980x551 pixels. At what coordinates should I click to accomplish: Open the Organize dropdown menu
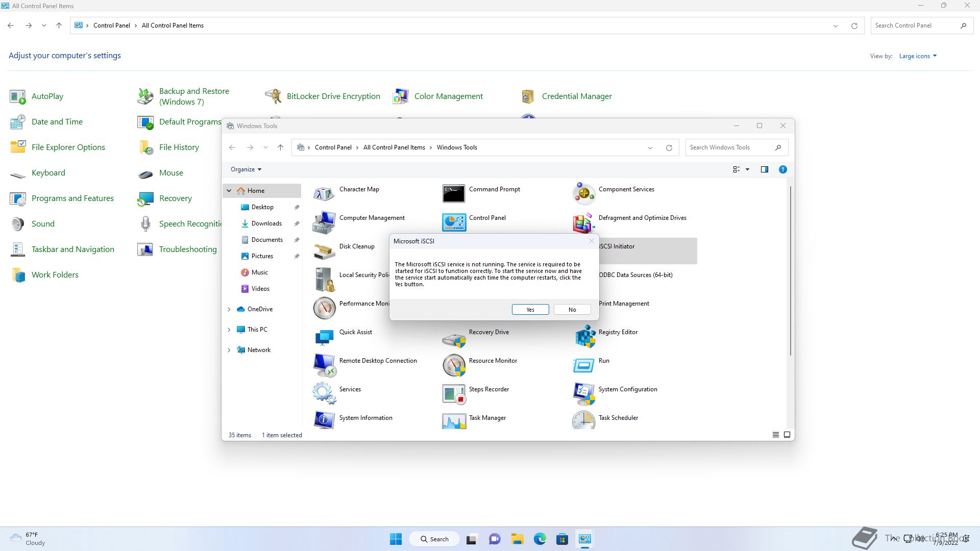[246, 169]
